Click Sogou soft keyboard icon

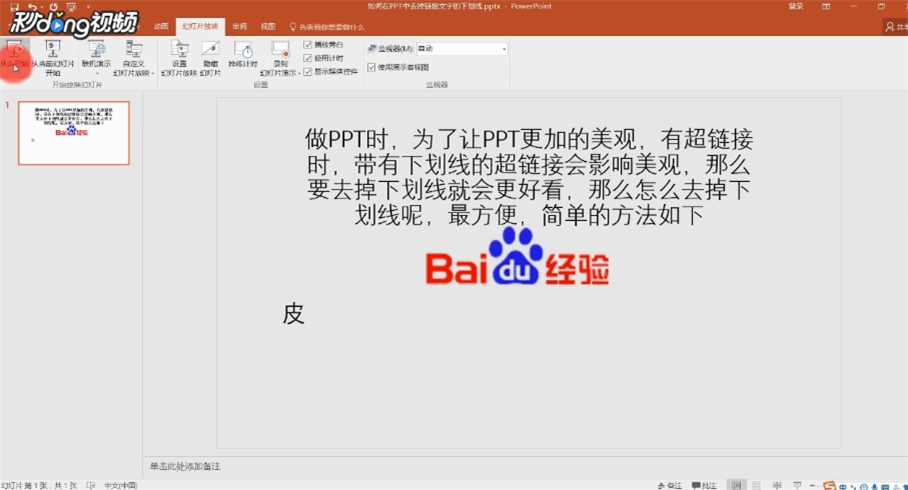point(885,487)
